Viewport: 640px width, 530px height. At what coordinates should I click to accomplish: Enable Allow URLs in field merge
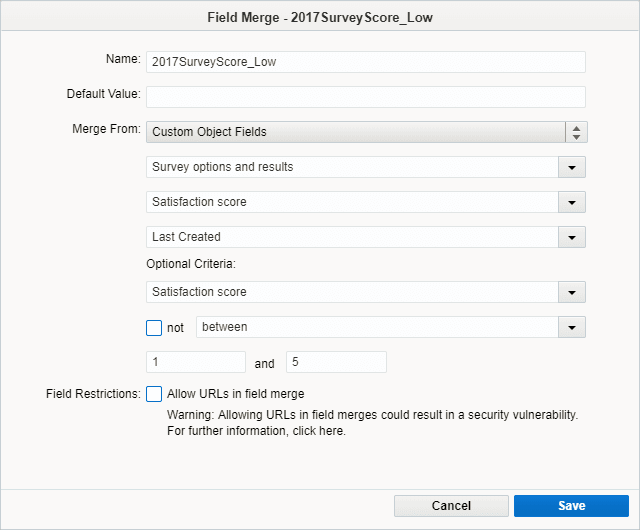[154, 394]
